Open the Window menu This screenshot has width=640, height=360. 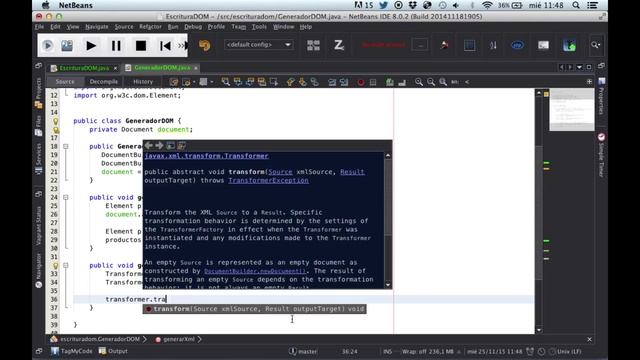click(x=283, y=27)
